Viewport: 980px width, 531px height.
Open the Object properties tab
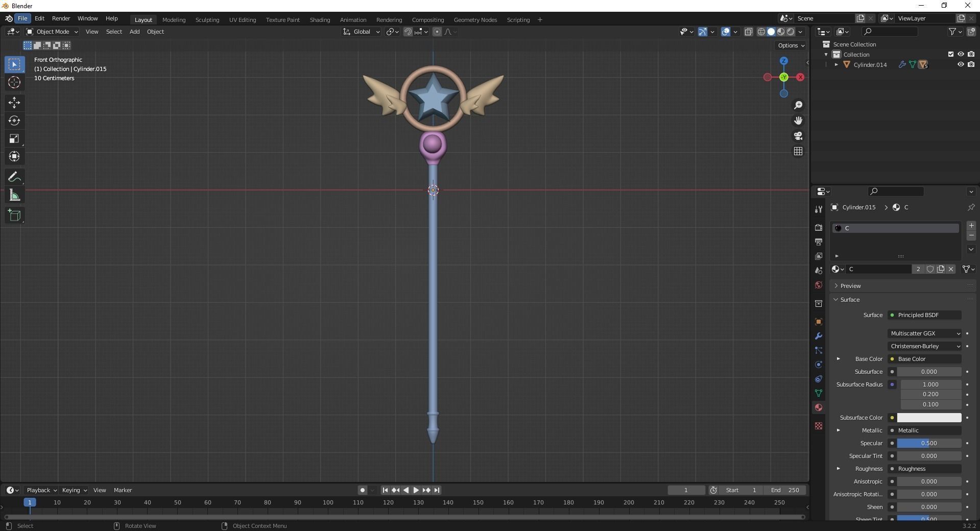point(819,322)
